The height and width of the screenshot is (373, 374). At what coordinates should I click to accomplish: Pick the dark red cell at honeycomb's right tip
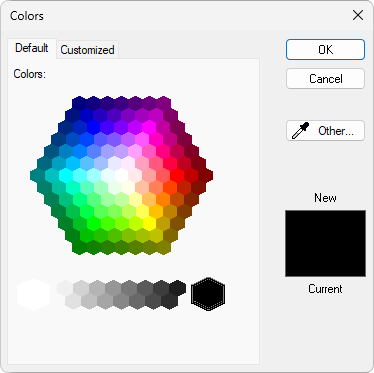(x=205, y=175)
